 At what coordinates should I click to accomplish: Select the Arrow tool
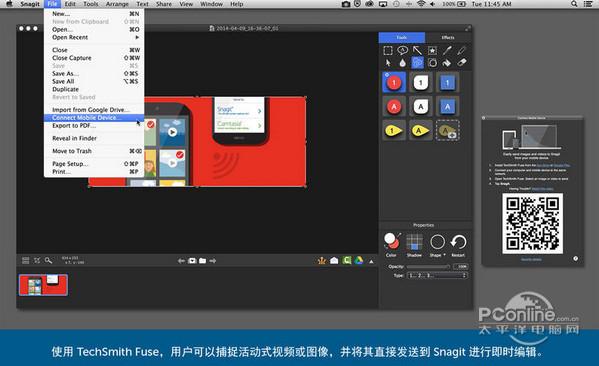click(417, 50)
